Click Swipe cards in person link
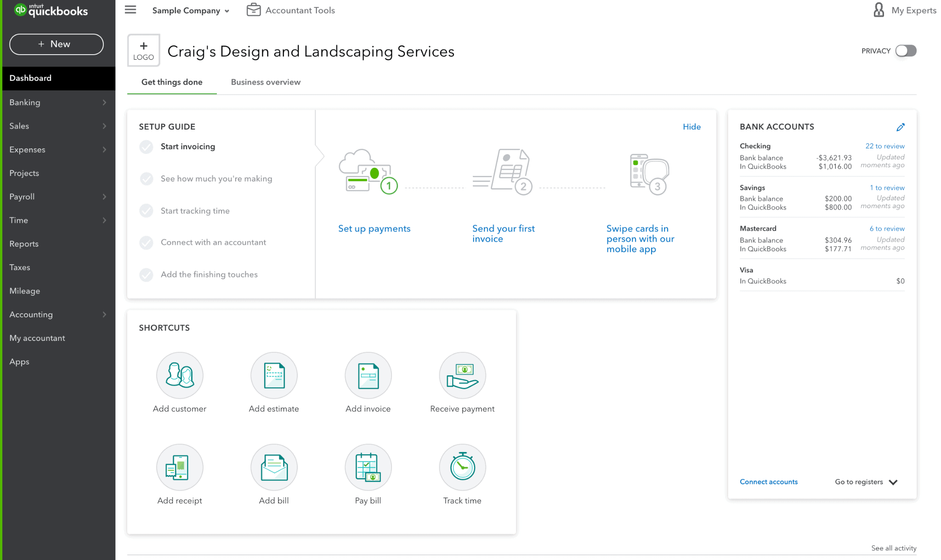Viewport: 941px width, 560px height. 640,238
